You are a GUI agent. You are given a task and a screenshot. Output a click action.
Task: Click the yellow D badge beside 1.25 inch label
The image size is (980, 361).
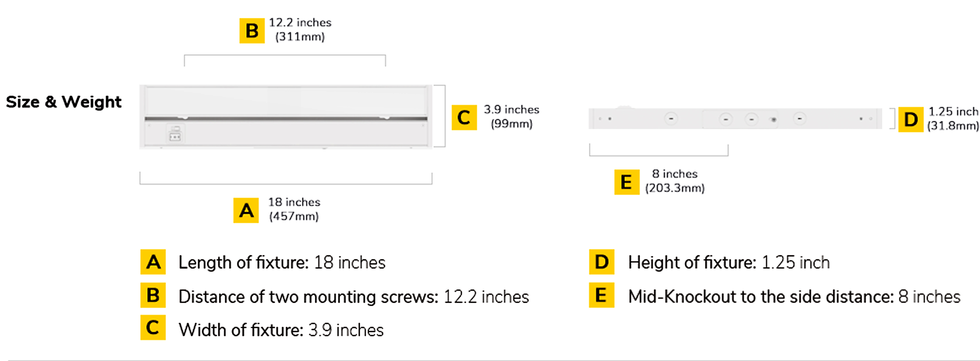coord(911,119)
